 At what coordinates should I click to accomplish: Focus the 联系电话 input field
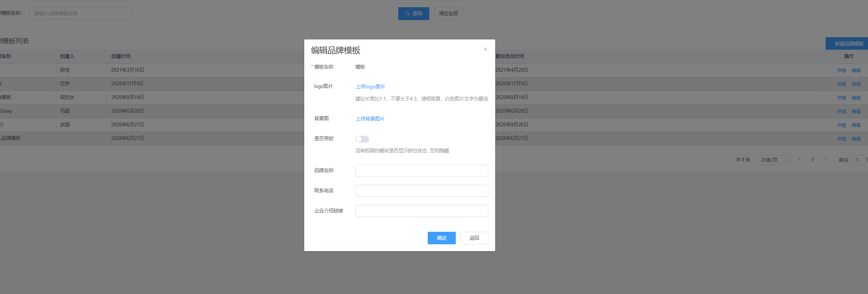(x=421, y=191)
